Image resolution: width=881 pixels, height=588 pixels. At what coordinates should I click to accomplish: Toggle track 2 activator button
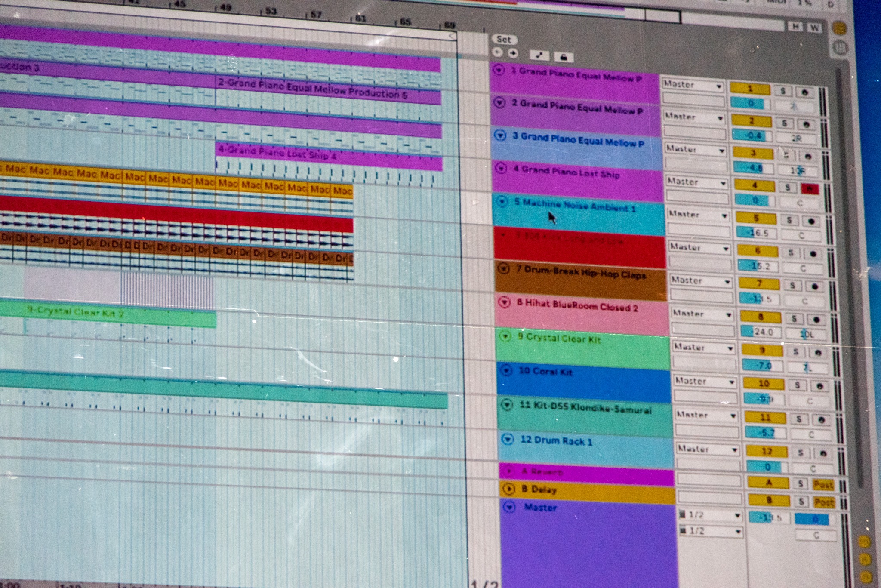752,121
